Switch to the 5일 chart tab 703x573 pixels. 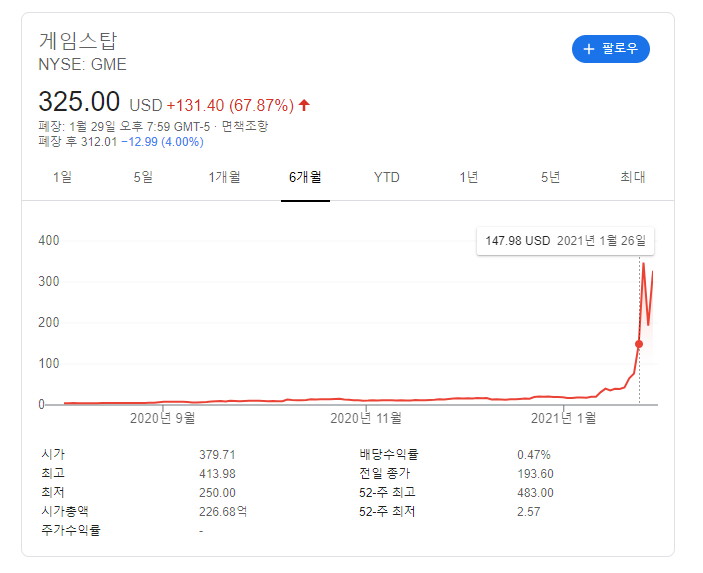pyautogui.click(x=143, y=177)
